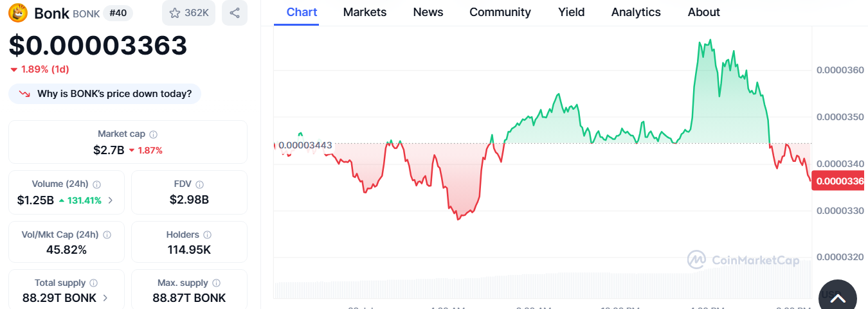
Task: Add Bonk to watchlist via star button
Action: pos(189,13)
